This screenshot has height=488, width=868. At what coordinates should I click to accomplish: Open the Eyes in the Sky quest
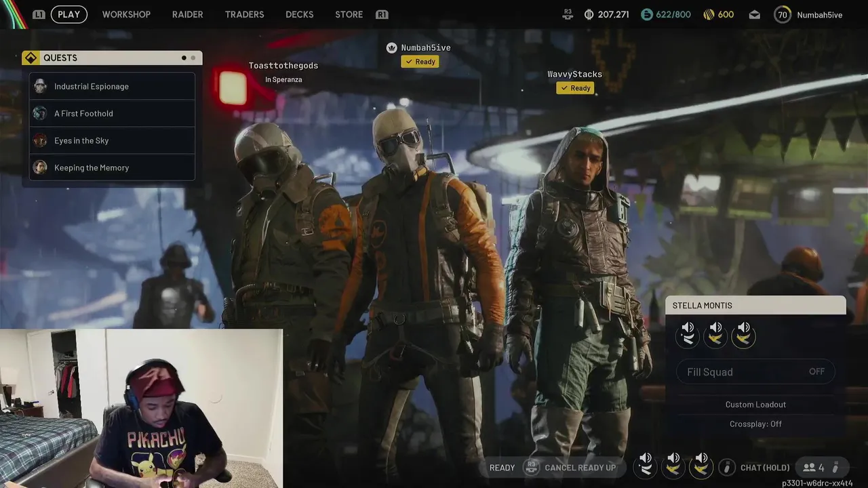[112, 140]
